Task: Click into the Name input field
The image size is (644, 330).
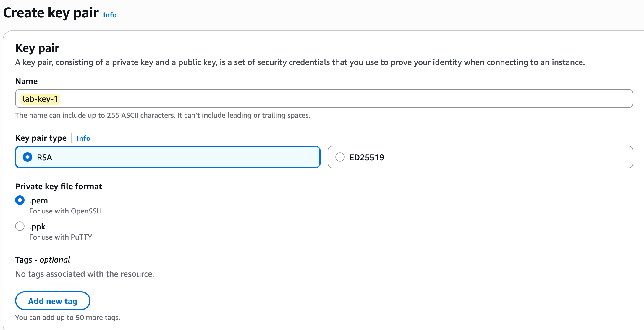Action: pyautogui.click(x=325, y=99)
